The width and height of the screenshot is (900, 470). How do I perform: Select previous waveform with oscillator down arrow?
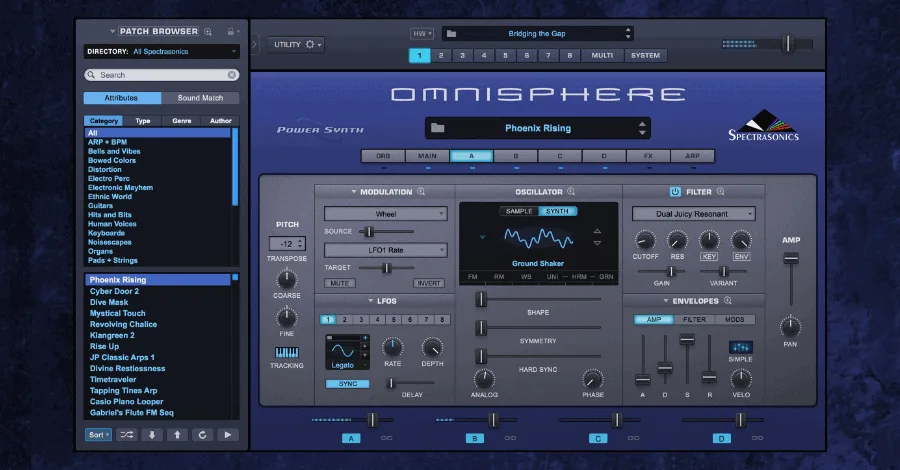click(598, 243)
